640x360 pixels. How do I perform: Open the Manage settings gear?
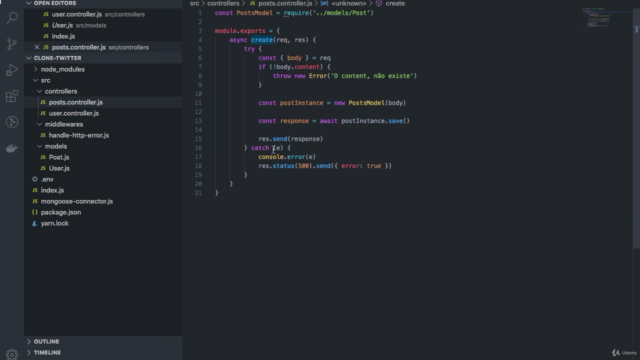tap(12, 354)
